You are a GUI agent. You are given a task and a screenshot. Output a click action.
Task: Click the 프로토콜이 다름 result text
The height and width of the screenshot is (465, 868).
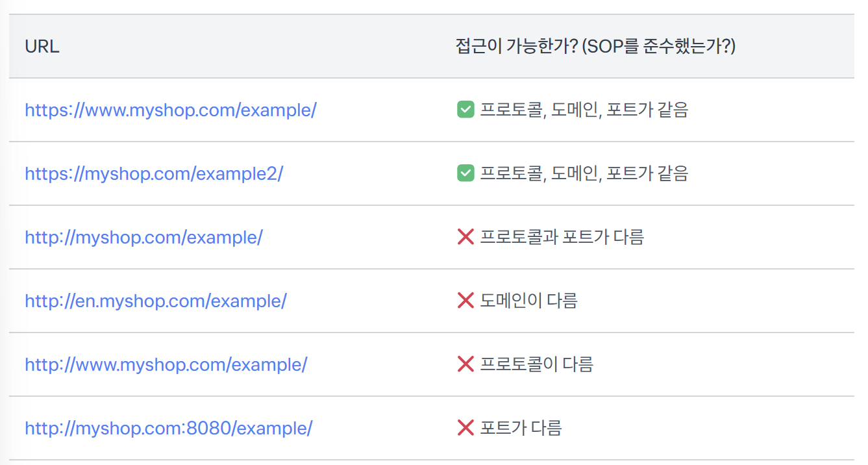537,365
